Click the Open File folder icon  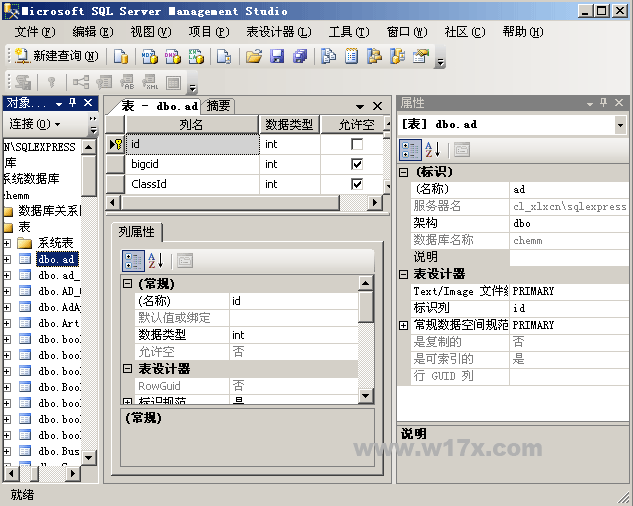[254, 56]
